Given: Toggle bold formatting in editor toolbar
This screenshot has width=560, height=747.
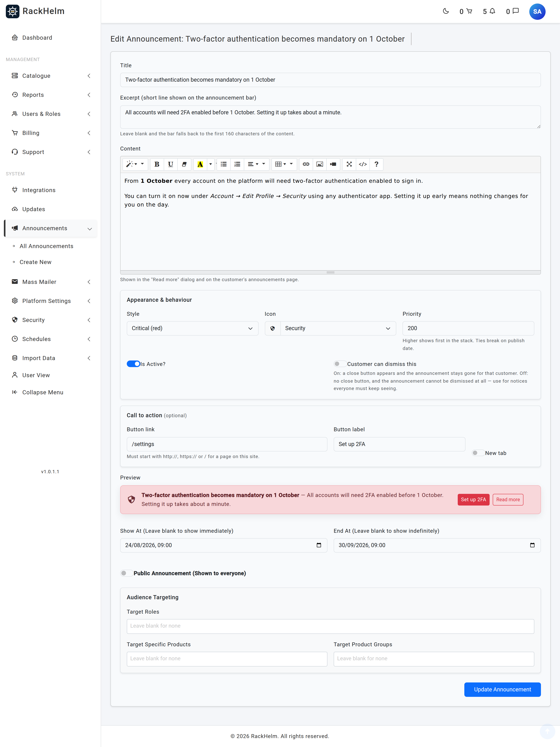Looking at the screenshot, I should pos(157,164).
